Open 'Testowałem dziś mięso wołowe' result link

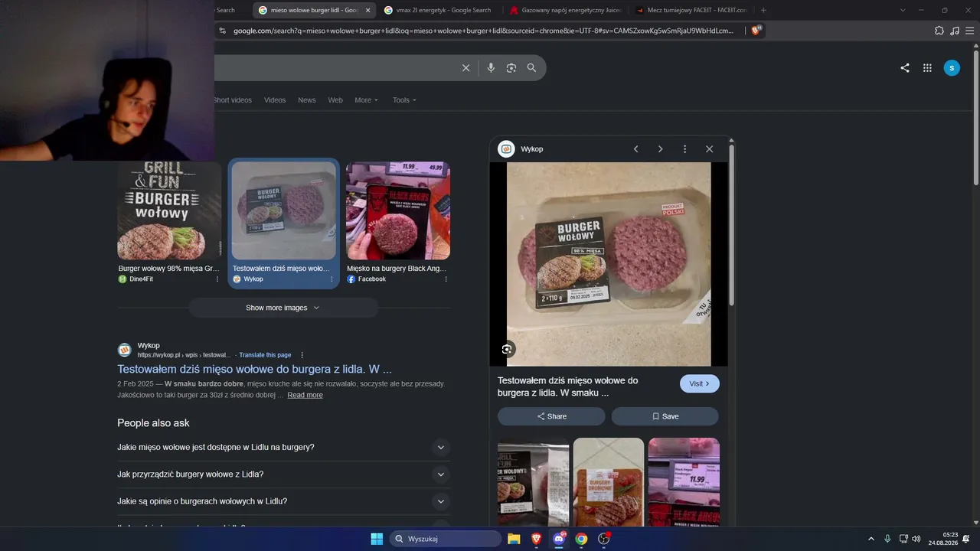click(x=254, y=369)
